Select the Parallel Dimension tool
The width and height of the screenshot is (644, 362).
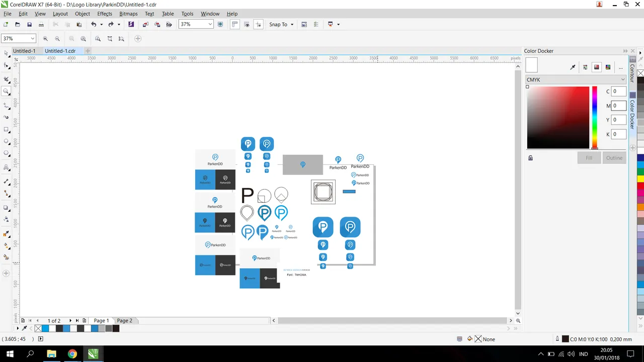coord(6,181)
